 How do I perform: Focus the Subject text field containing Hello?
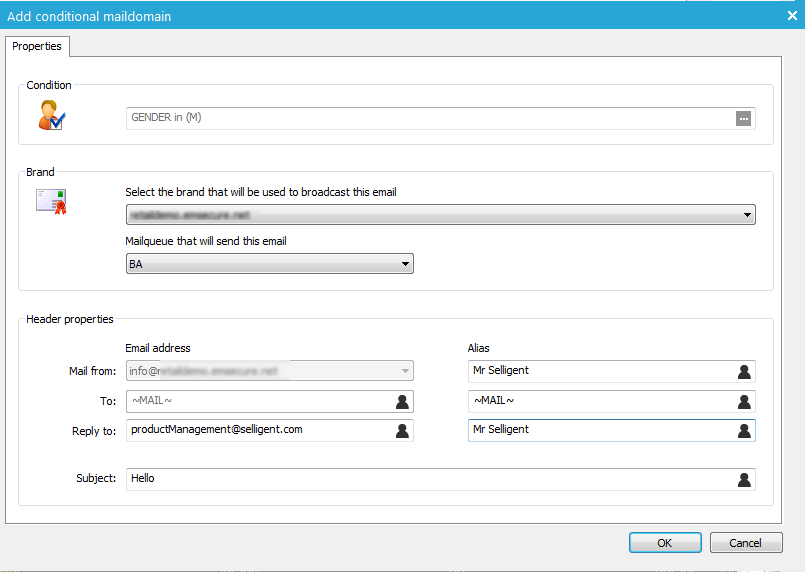click(430, 479)
